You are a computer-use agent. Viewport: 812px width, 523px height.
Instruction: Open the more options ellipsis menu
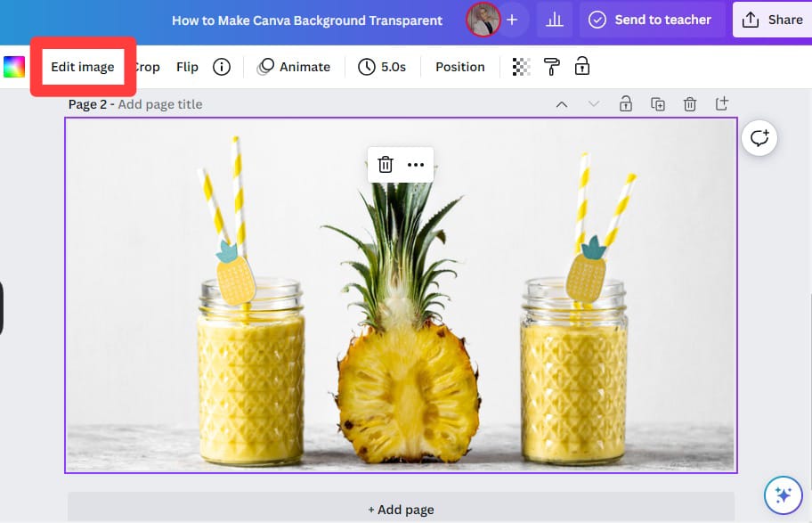pos(415,164)
